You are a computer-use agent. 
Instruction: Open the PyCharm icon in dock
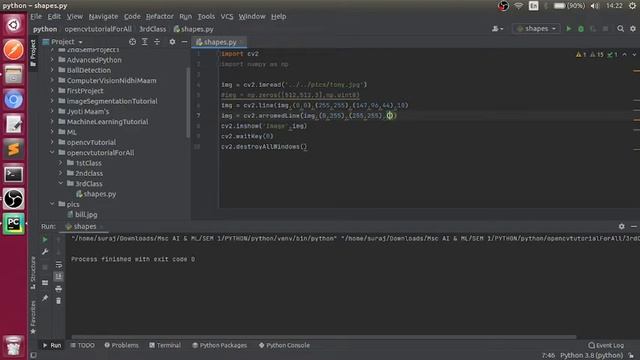pos(13,224)
